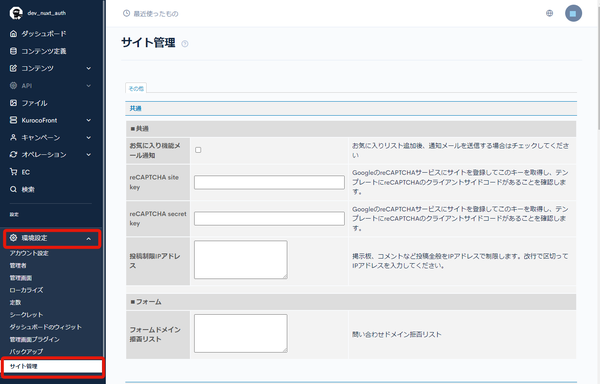Expand the コンテンツ menu chevron

pos(89,68)
